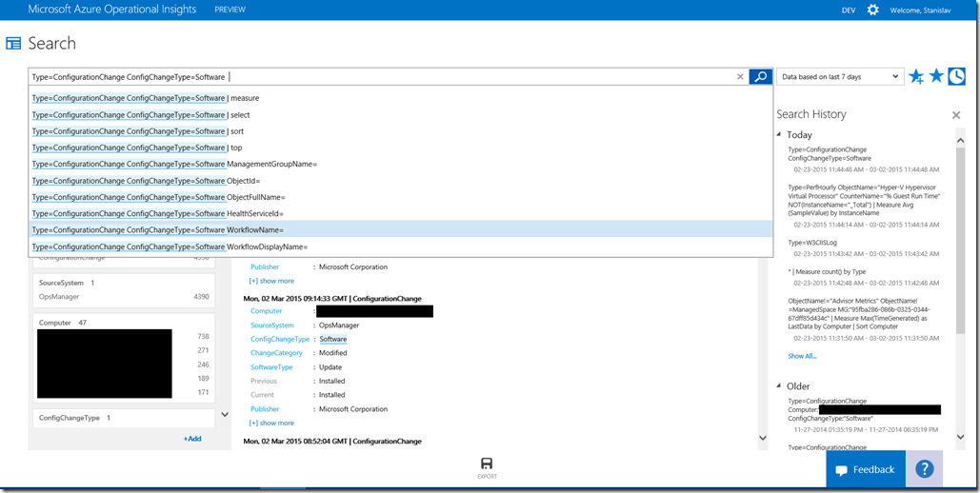The image size is (980, 493).
Task: Click the magnifier search button
Action: tap(760, 77)
